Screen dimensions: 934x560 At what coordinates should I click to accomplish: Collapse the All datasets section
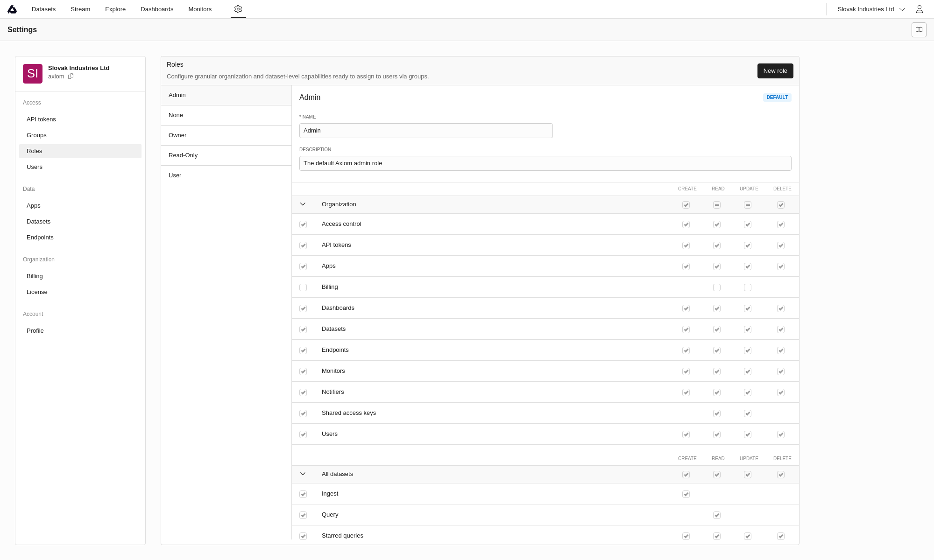pos(303,474)
